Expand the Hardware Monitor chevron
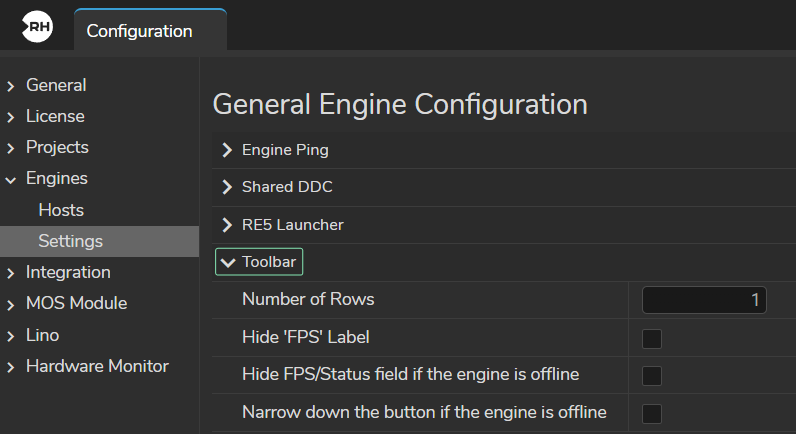This screenshot has height=434, width=796. 11,368
